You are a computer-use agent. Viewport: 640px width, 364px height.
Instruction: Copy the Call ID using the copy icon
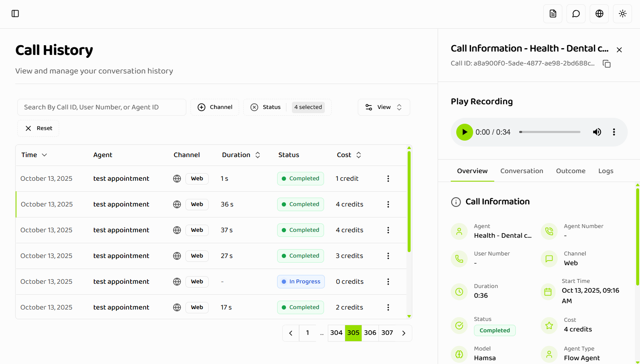click(x=607, y=63)
